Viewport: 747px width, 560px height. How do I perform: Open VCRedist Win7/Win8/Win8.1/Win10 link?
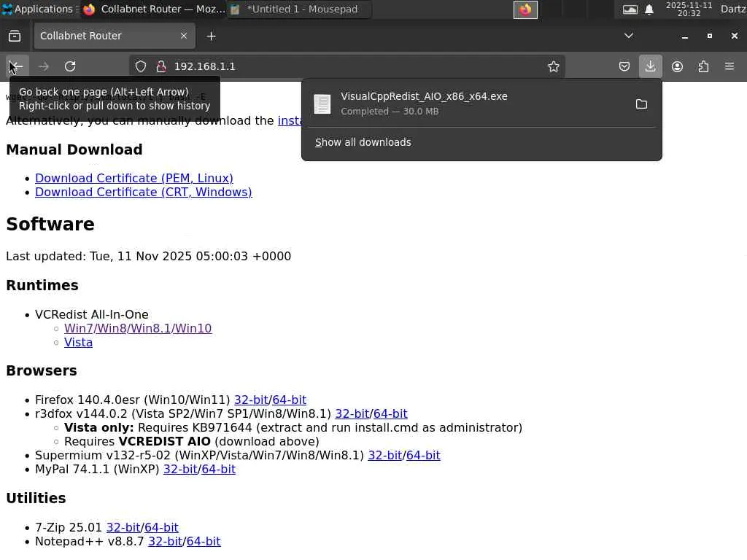(x=138, y=329)
